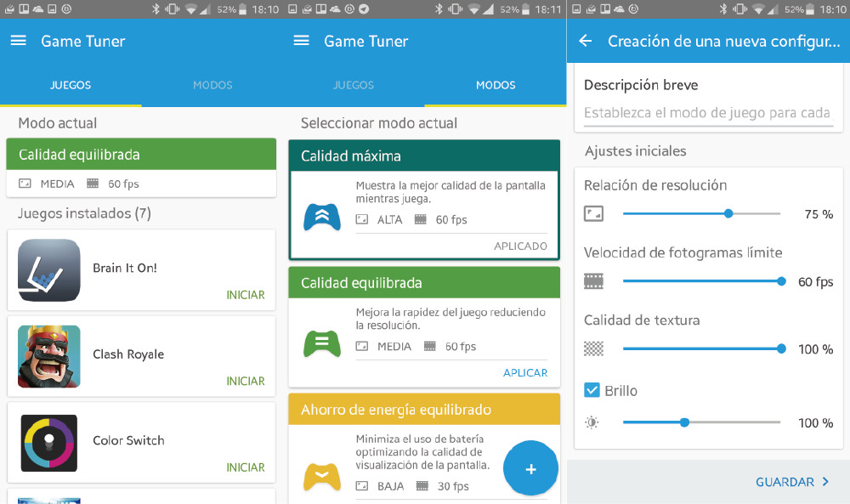This screenshot has height=504, width=850.
Task: Tap APLICAR on Calidad equilibrada mode
Action: point(524,372)
